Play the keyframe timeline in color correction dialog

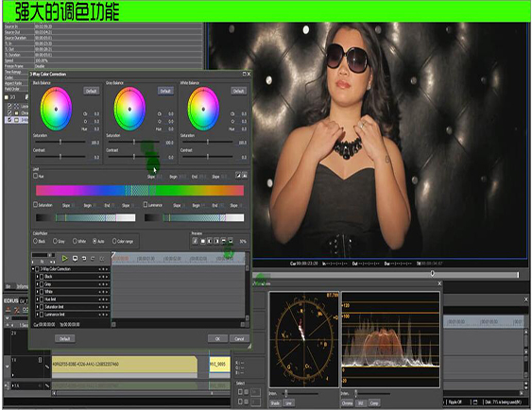coord(64,259)
